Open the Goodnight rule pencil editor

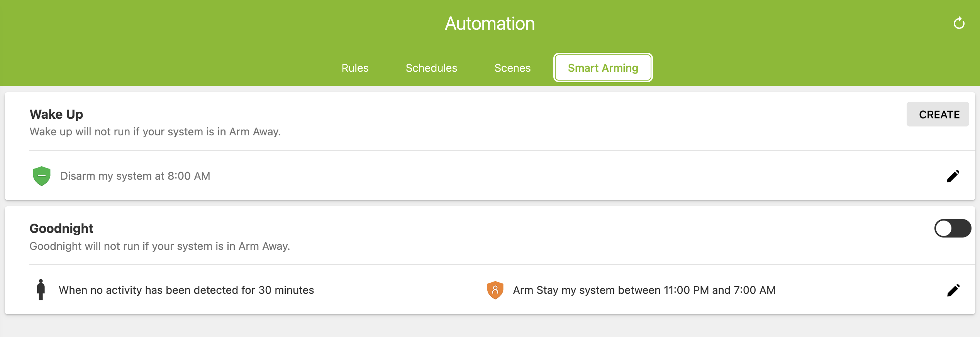pos(953,290)
